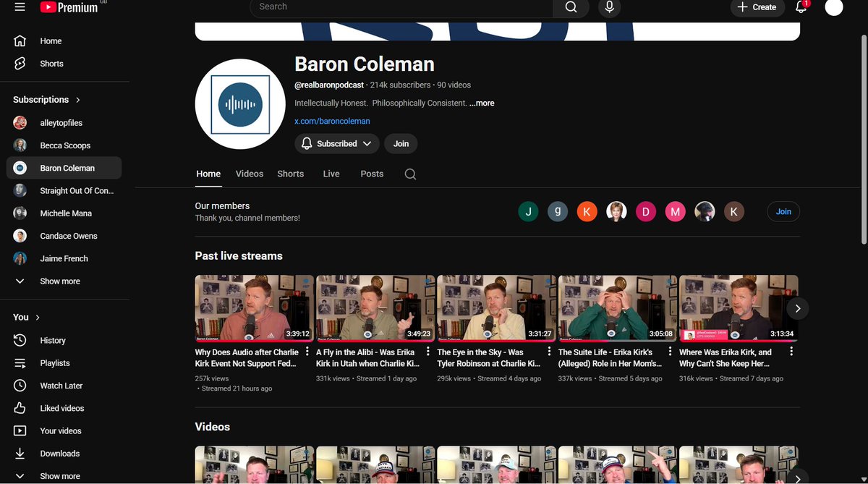Click member avatar with letter J
The width and height of the screenshot is (868, 484).
(528, 212)
